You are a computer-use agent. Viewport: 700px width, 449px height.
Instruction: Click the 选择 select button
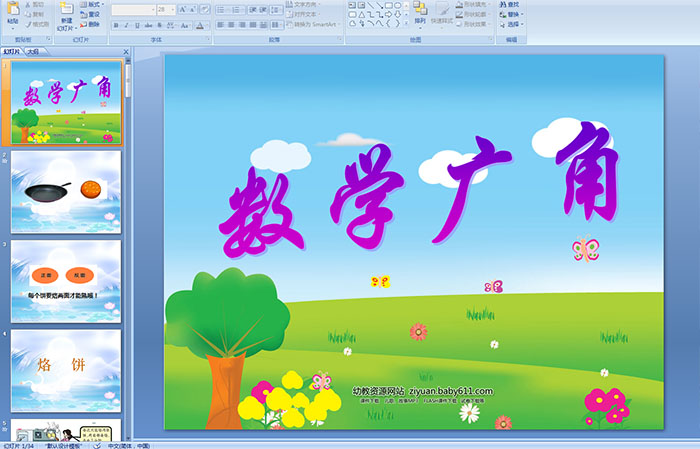(511, 24)
